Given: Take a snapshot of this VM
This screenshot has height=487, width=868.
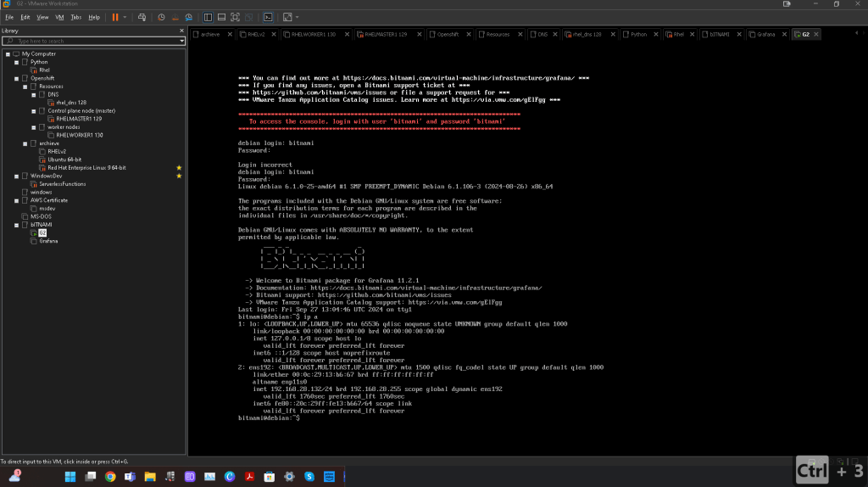Looking at the screenshot, I should coord(161,17).
